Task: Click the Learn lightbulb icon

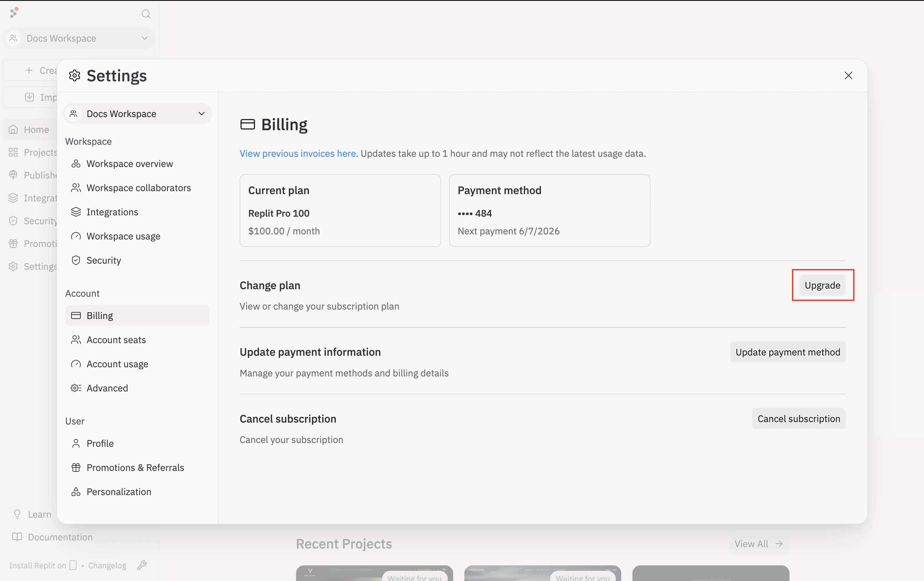Action: (x=17, y=514)
